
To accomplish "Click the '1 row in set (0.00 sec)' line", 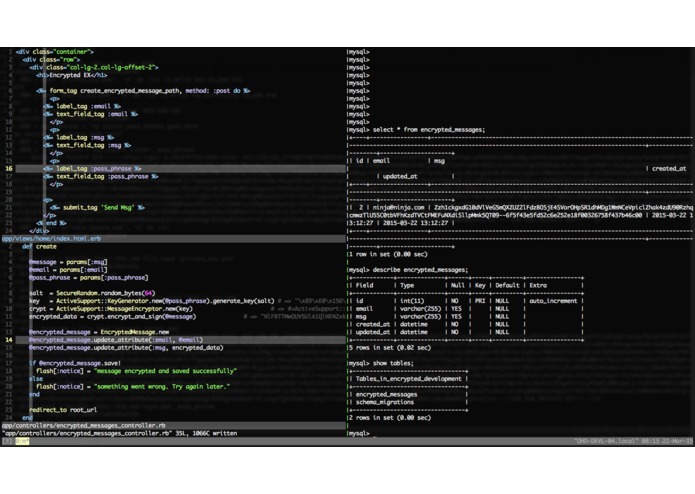I will point(388,254).
